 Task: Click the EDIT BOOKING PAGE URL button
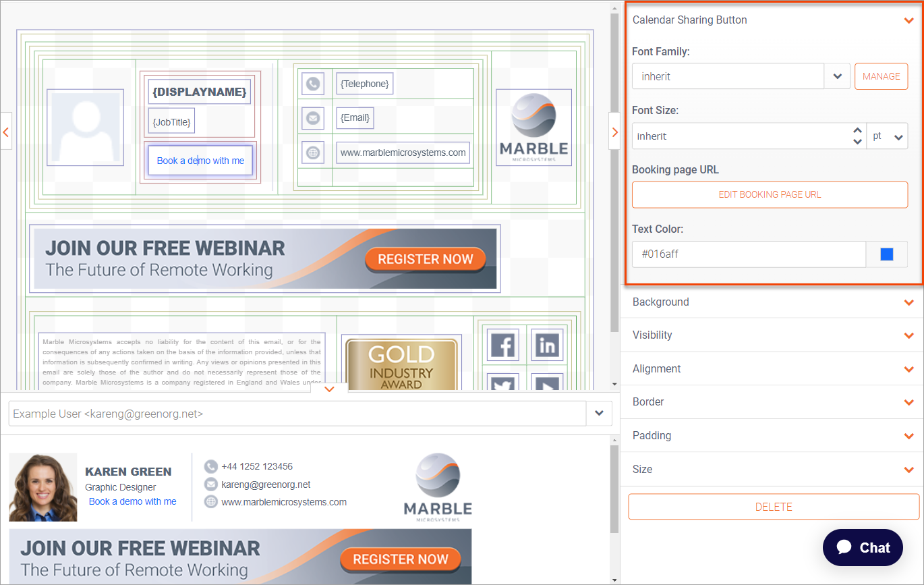770,194
